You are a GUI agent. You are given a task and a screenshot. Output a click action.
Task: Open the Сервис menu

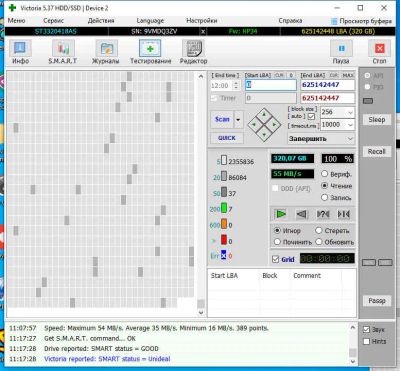pyautogui.click(x=53, y=21)
